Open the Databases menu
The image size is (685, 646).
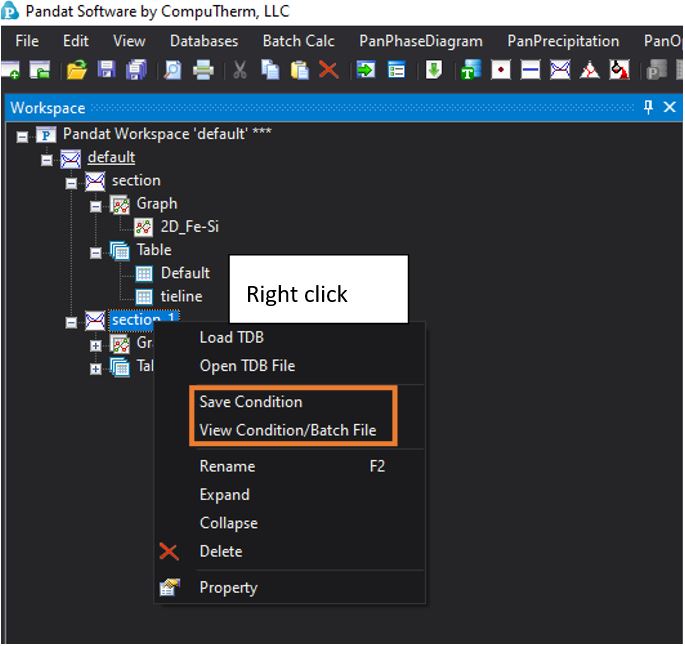tap(204, 41)
